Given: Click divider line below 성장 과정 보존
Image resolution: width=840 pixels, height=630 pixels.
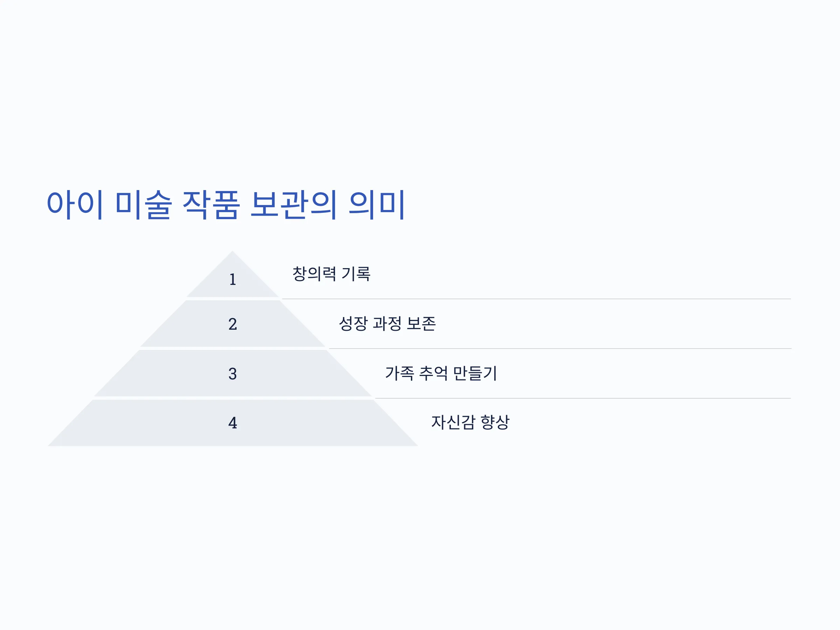Looking at the screenshot, I should click(560, 349).
